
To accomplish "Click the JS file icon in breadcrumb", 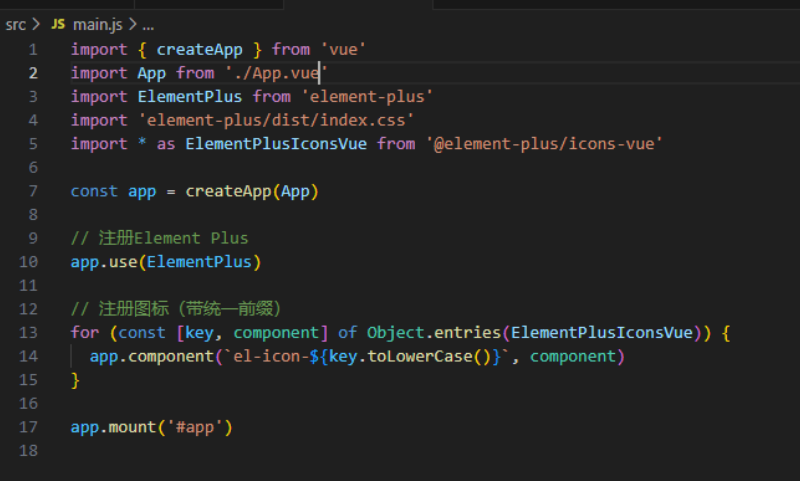I will click(58, 24).
